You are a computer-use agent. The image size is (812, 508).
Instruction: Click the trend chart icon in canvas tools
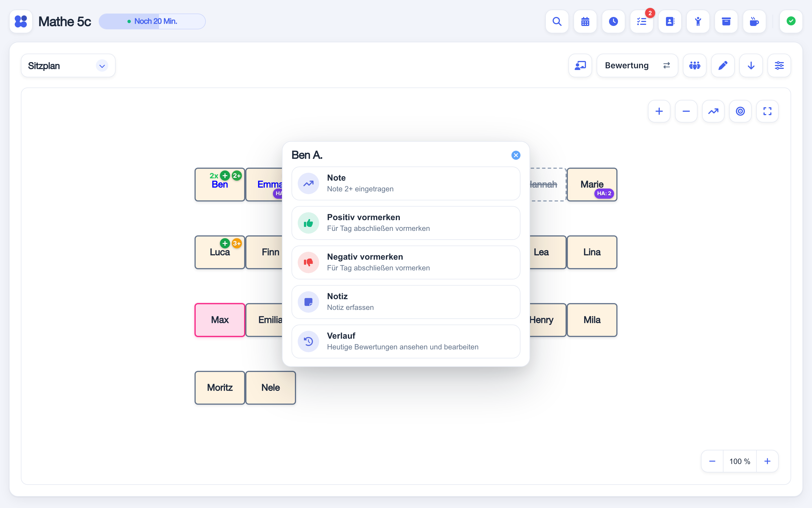pos(713,111)
